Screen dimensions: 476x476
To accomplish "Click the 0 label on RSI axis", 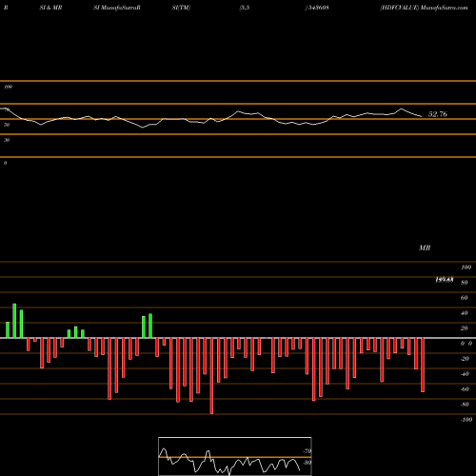I will tap(5, 163).
